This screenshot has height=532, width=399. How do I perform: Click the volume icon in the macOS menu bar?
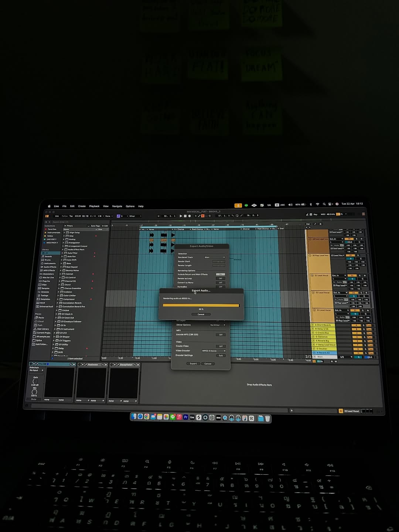pyautogui.click(x=290, y=205)
